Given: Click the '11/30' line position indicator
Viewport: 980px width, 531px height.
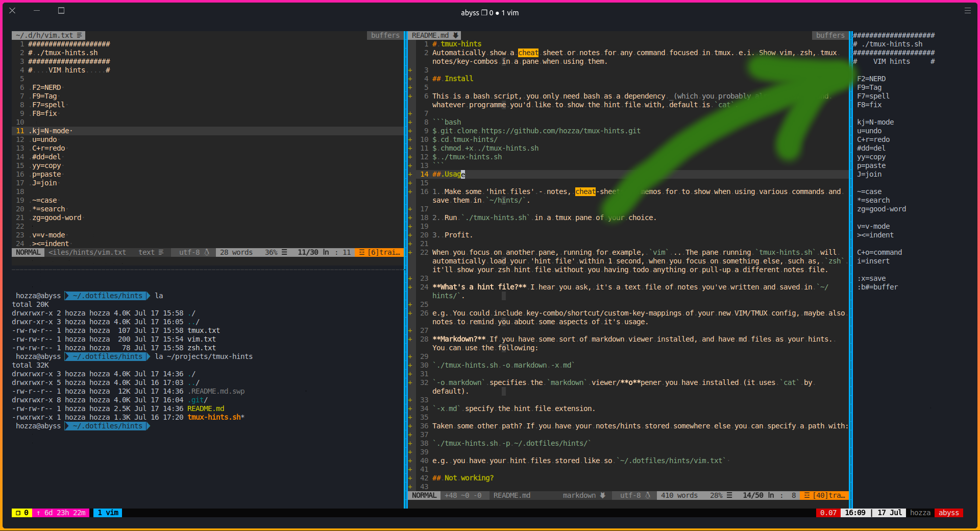Looking at the screenshot, I should [x=308, y=252].
